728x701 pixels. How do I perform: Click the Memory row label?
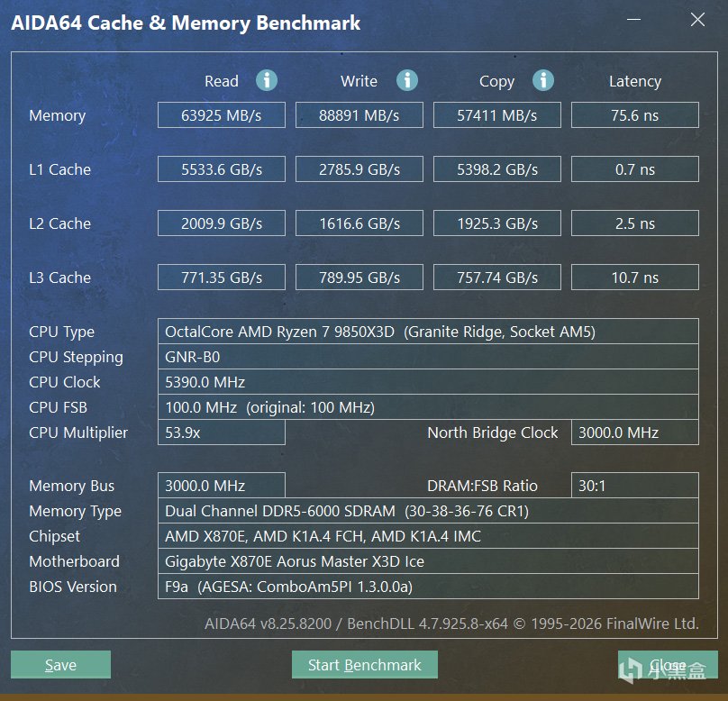click(x=57, y=115)
